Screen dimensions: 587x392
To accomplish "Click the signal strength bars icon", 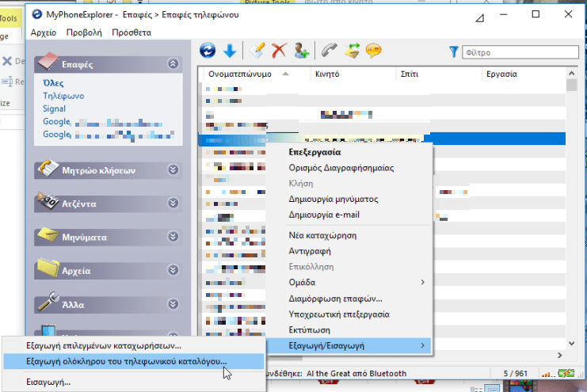I will tap(548, 374).
